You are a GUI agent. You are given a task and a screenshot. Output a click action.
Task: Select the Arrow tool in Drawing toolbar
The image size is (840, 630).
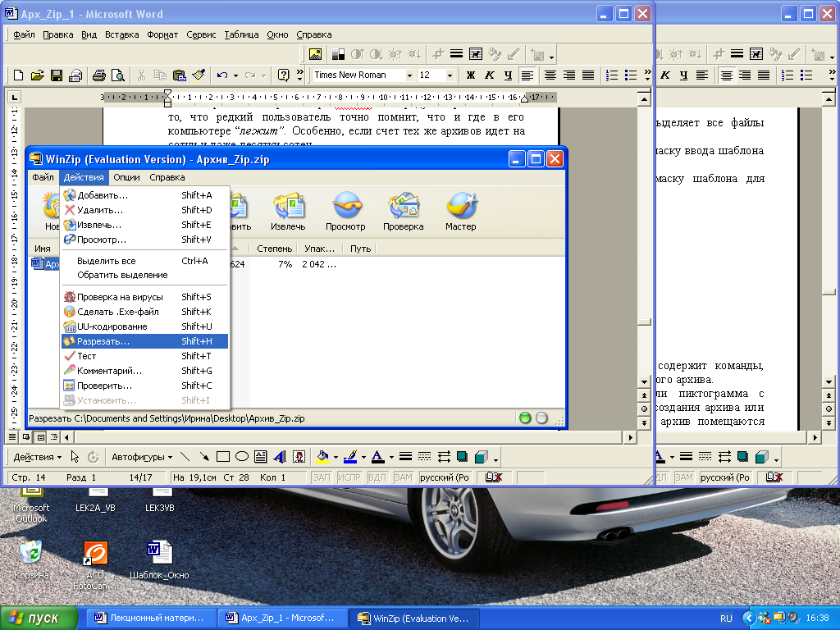click(x=204, y=457)
